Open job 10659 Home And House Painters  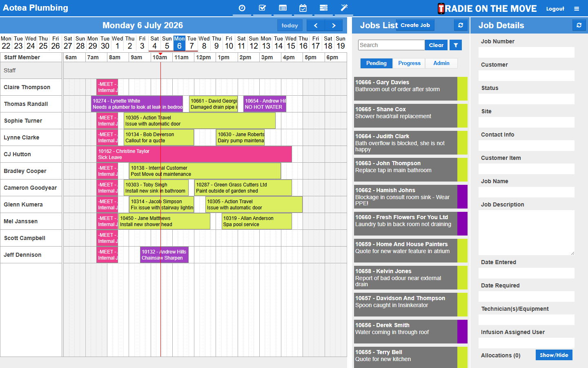point(405,251)
